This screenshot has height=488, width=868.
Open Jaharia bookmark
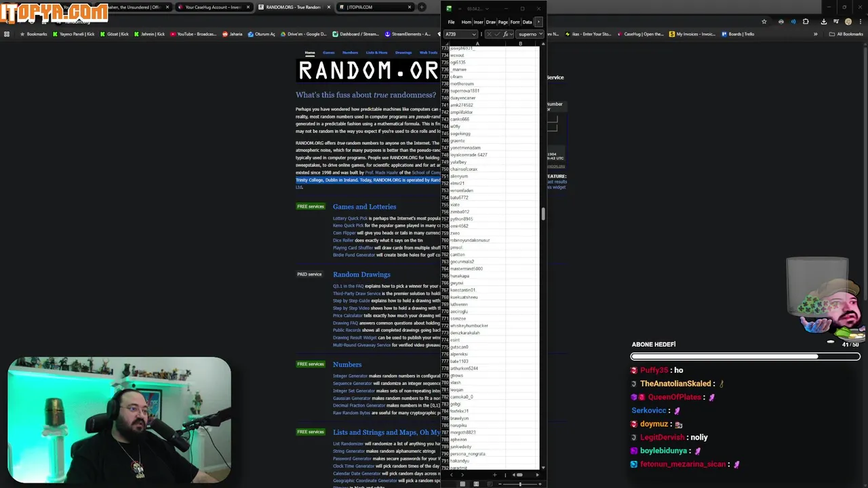point(232,34)
